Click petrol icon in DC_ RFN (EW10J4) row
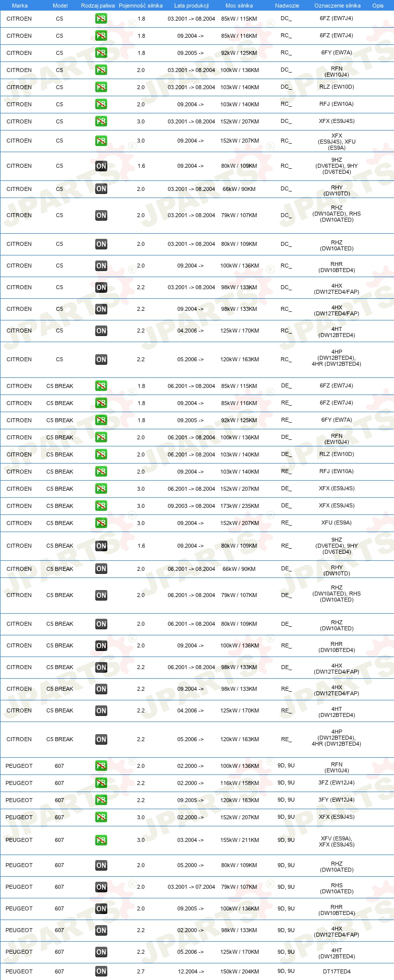The height and width of the screenshot is (980, 394). point(101,70)
